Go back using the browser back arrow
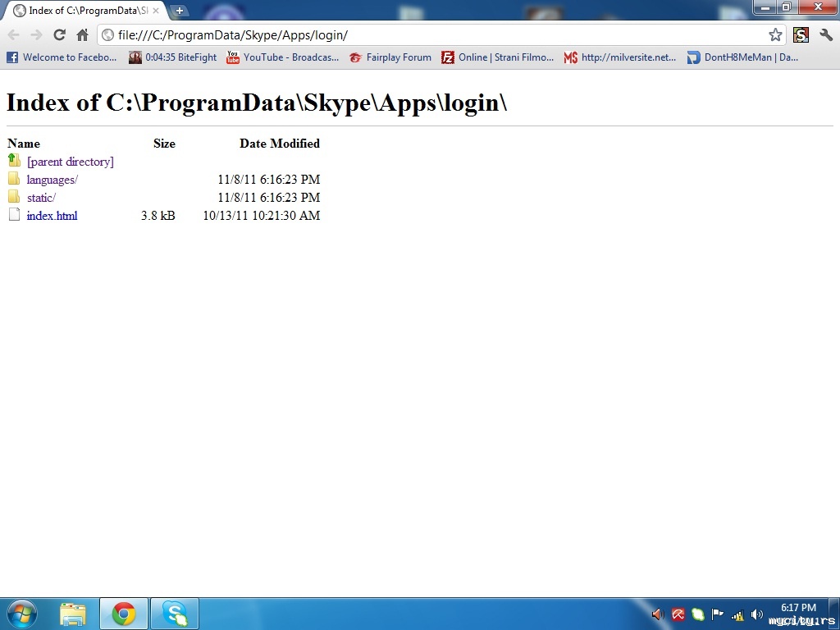 click(x=14, y=35)
